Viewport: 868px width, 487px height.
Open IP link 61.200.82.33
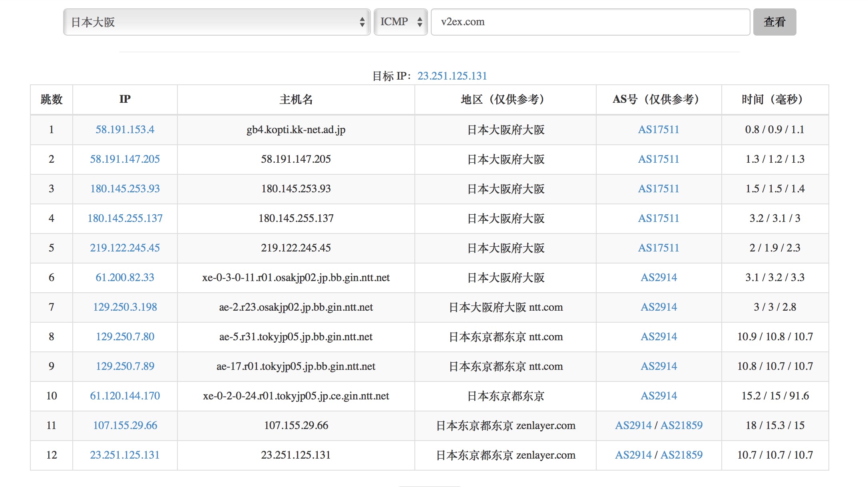click(x=125, y=277)
